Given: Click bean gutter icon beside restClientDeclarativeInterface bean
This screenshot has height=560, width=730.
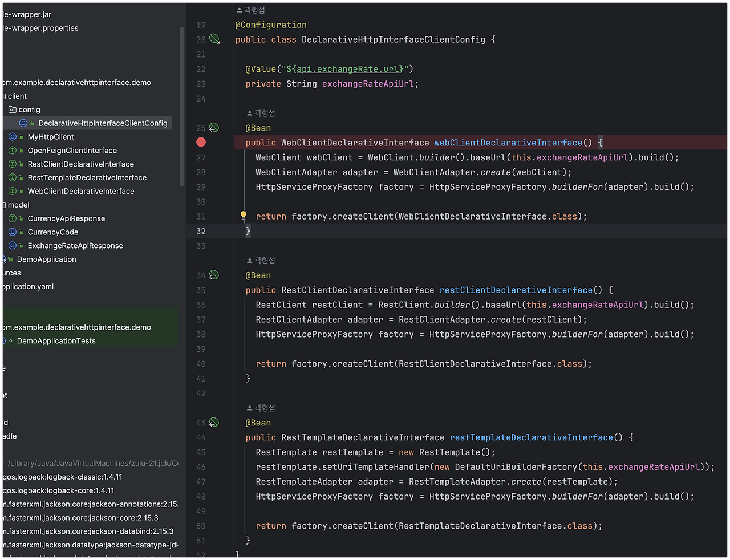Looking at the screenshot, I should [214, 275].
